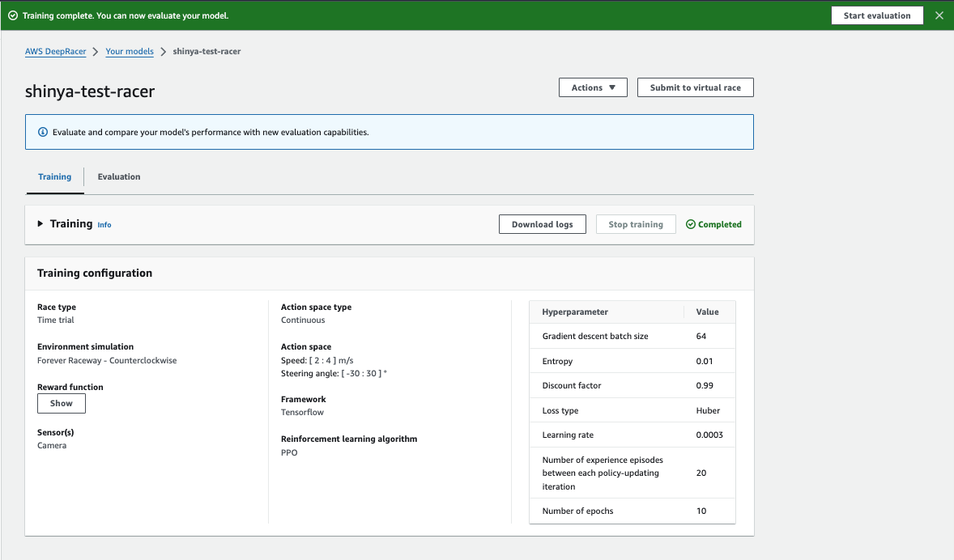Click Learning rate value 0.0003
This screenshot has height=560, width=954.
coord(709,435)
